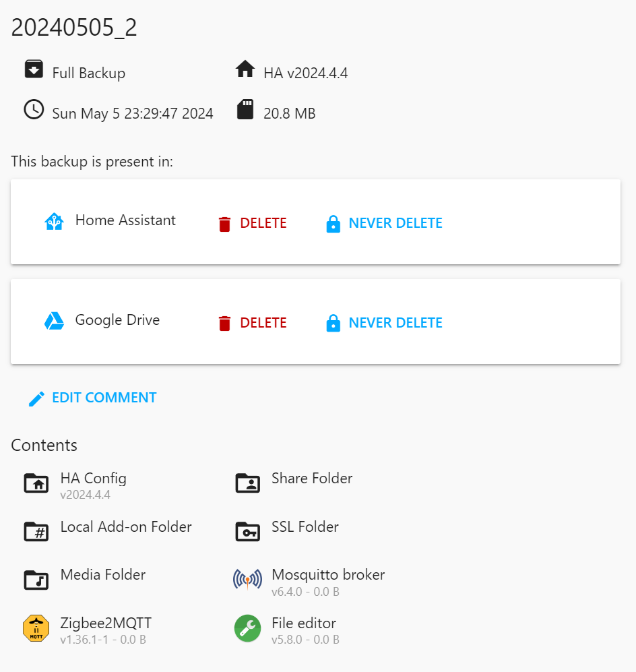
Task: Click 'v6.4.0 - 0.0 B' under Mosquitto broker
Action: point(305,592)
